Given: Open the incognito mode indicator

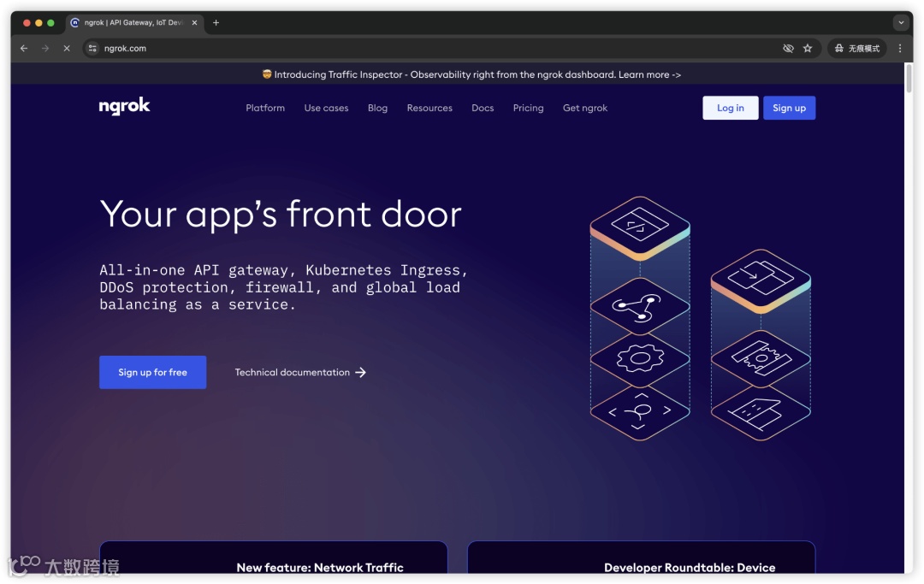Looking at the screenshot, I should click(856, 48).
